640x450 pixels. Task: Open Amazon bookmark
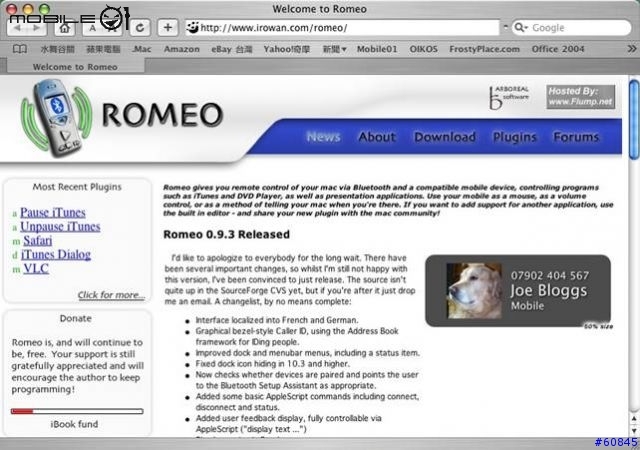click(182, 49)
